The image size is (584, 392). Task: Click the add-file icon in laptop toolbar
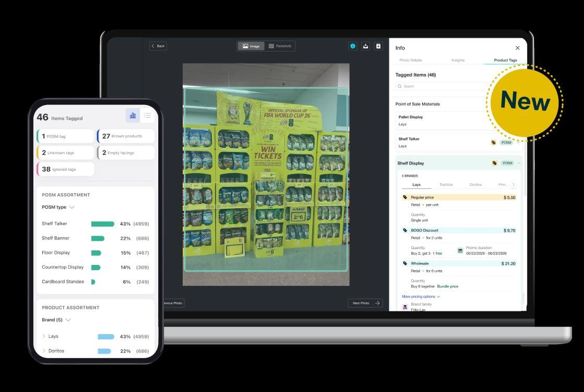[x=378, y=46]
